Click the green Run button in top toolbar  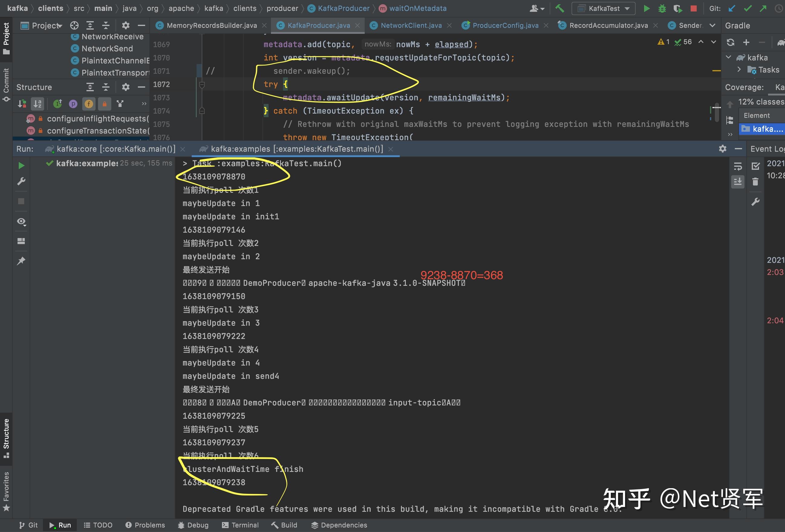(647, 8)
